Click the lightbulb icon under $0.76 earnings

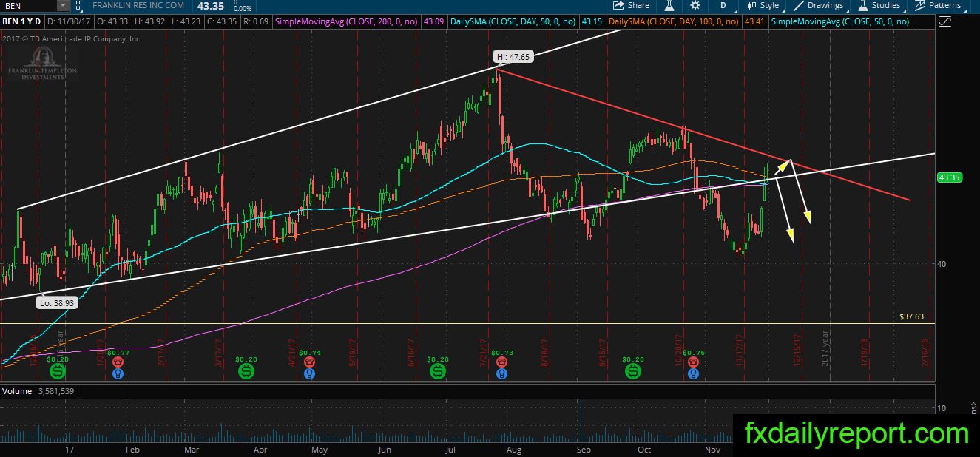[693, 374]
